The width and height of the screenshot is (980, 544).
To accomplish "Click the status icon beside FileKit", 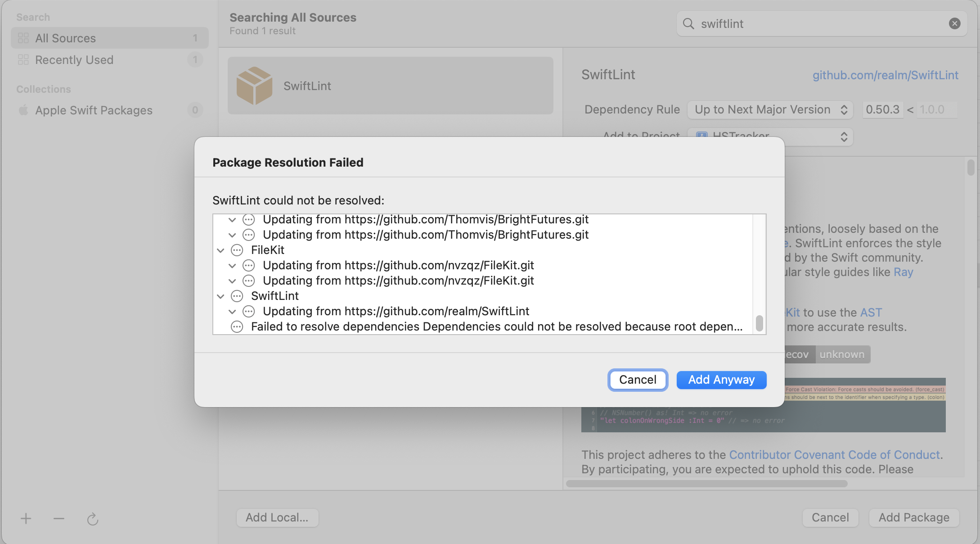I will point(237,250).
